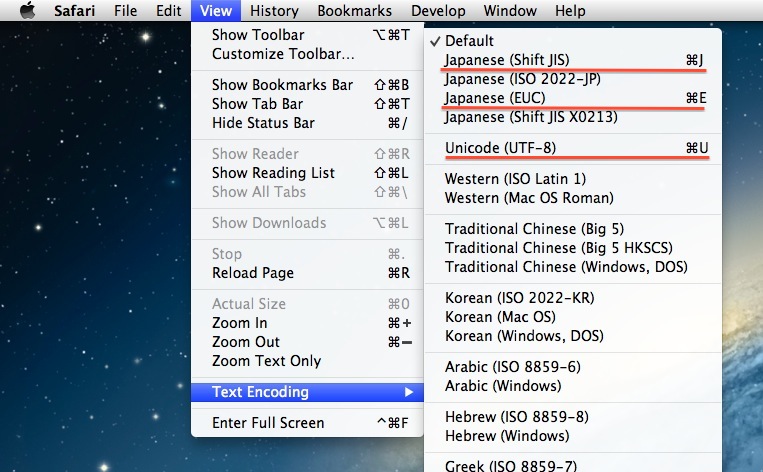Select Show Bookmarks Bar
Viewport: 763px width, 472px height.
coord(308,85)
